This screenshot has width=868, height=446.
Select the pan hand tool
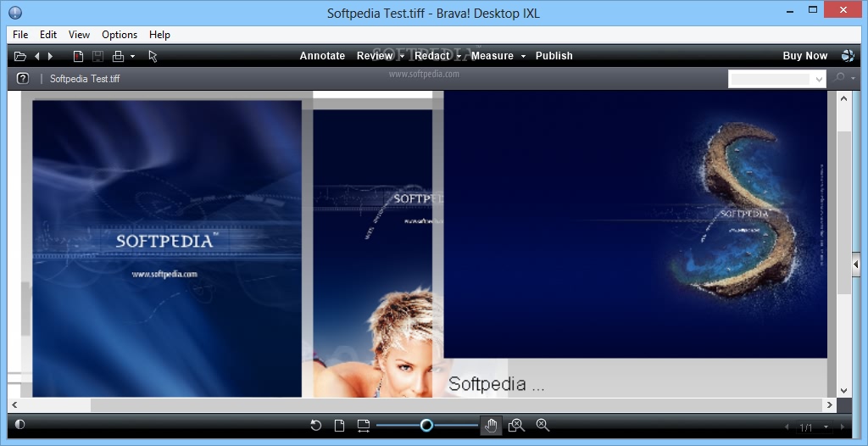point(491,426)
